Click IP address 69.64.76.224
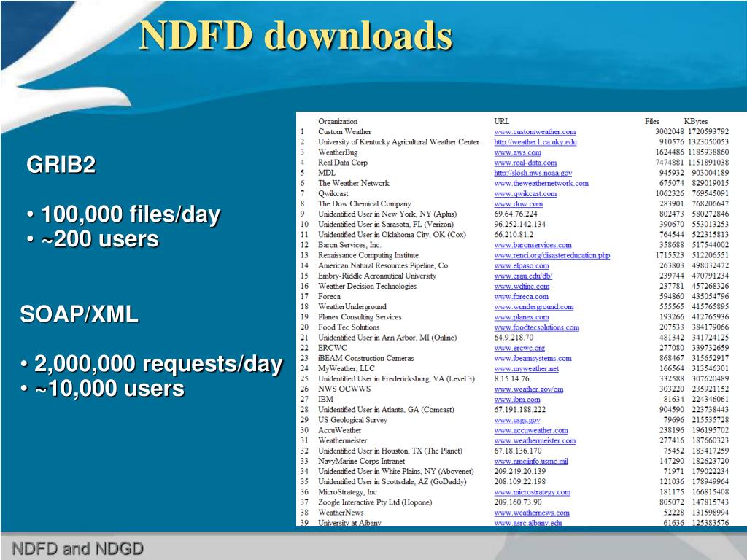Screen dimensions: 747x560 coord(516,214)
